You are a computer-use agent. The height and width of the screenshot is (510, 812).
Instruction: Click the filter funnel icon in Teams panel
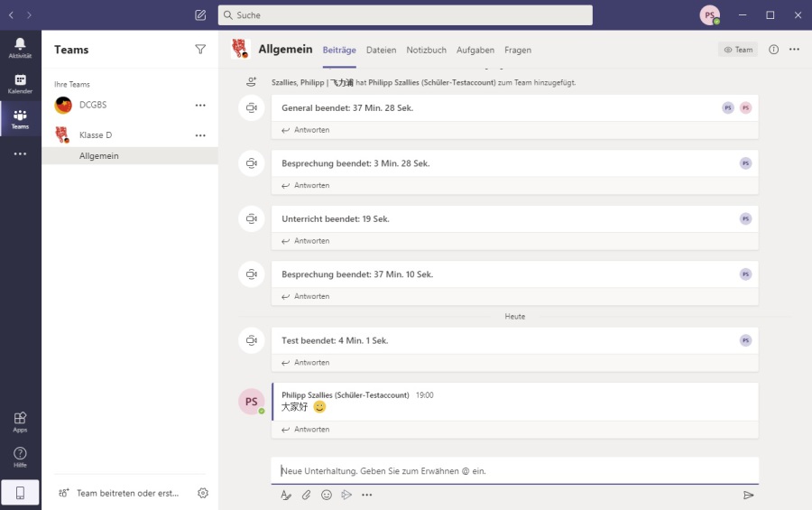pyautogui.click(x=200, y=50)
